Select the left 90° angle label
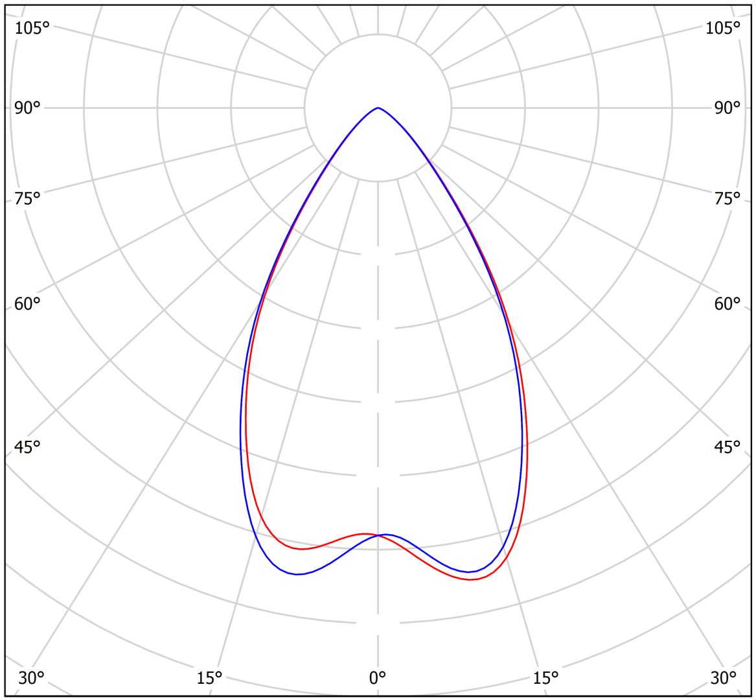Screen dimensions: 756x700 [x=27, y=108]
